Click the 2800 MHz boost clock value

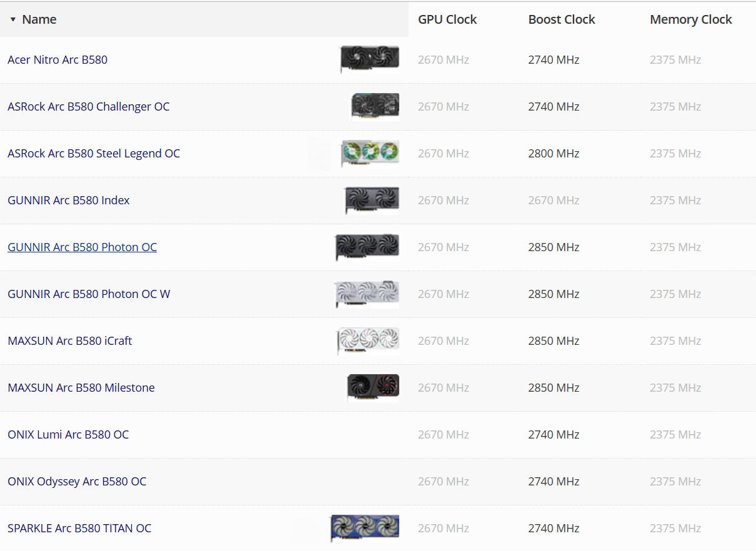[554, 154]
